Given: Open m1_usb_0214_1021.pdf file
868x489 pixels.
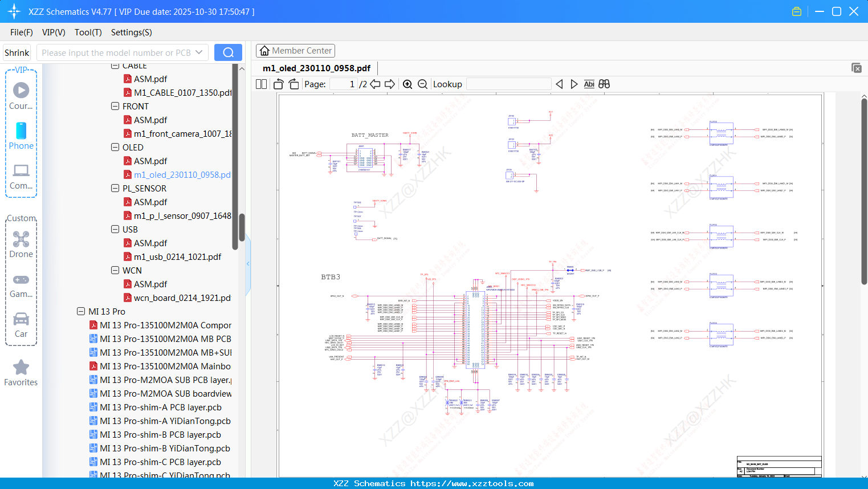Looking at the screenshot, I should click(177, 257).
